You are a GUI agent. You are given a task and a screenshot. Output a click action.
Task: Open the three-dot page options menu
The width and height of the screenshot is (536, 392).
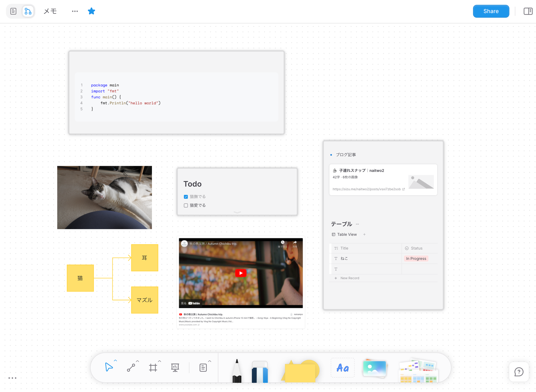click(x=75, y=11)
